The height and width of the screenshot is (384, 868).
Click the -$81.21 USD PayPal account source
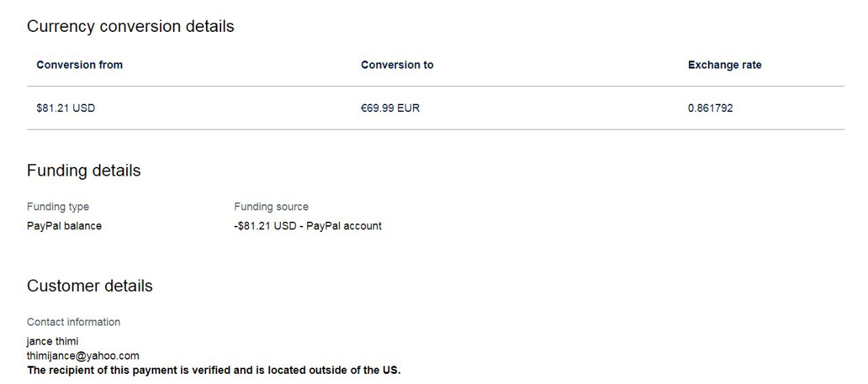pos(308,226)
